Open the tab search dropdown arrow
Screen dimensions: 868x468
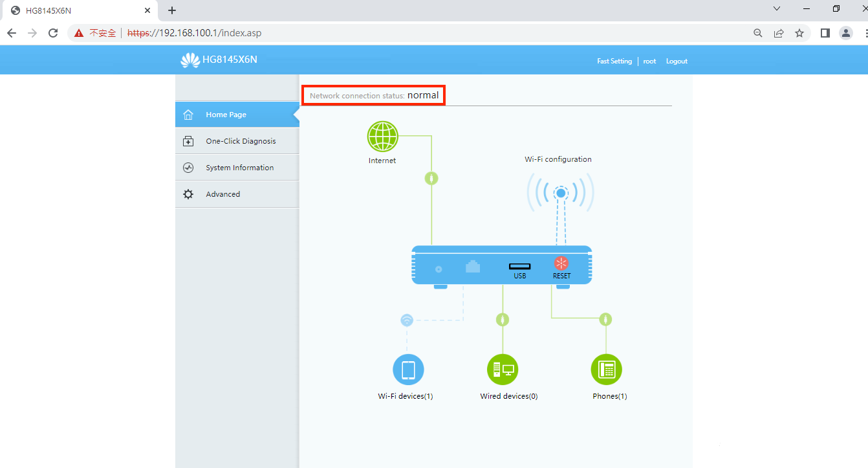click(x=777, y=9)
